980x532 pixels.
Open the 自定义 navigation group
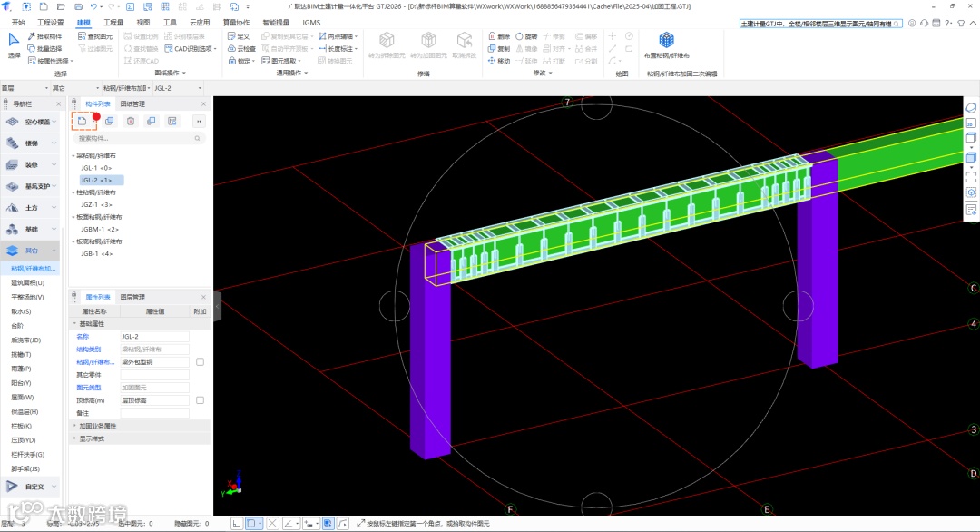(x=31, y=487)
